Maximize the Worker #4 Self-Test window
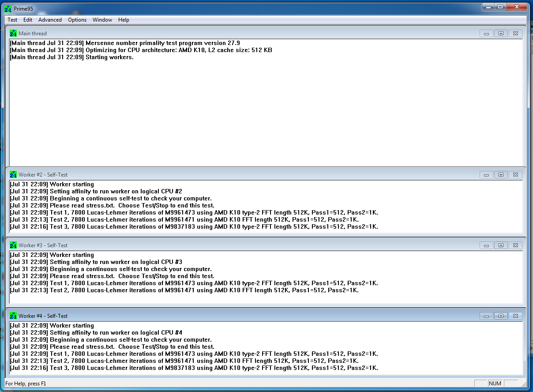 pyautogui.click(x=501, y=316)
